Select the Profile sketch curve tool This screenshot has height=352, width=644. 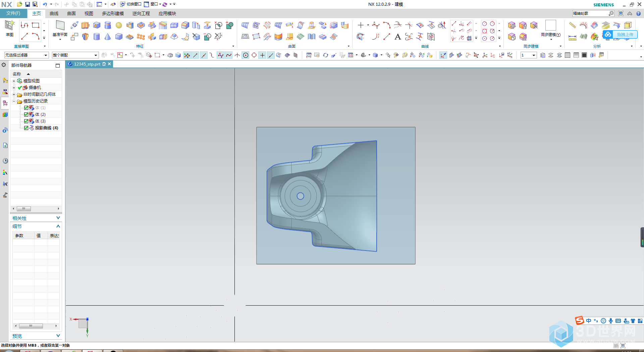click(x=24, y=25)
